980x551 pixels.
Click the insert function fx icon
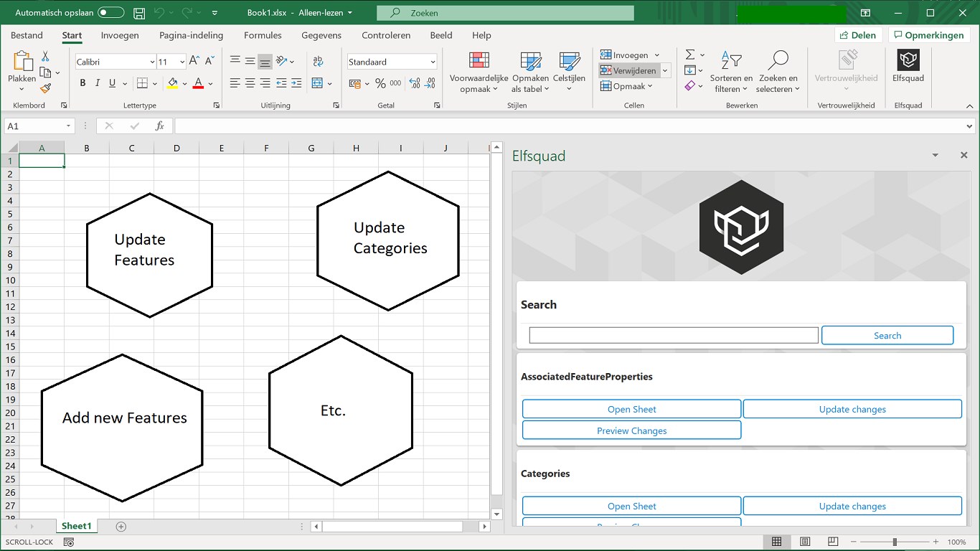[x=160, y=126]
